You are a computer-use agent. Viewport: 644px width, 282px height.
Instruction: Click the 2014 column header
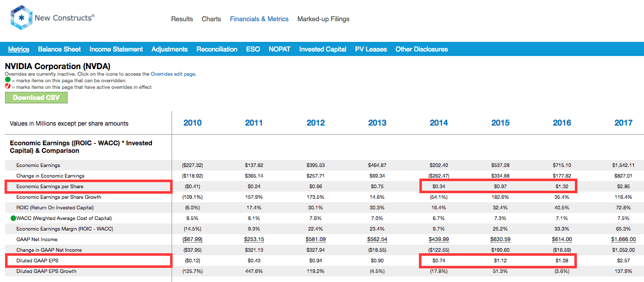(439, 123)
